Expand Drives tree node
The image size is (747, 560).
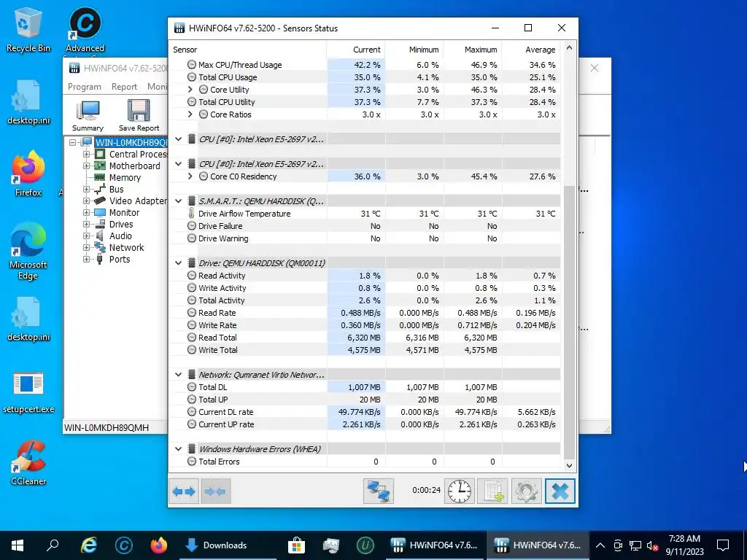[86, 225]
